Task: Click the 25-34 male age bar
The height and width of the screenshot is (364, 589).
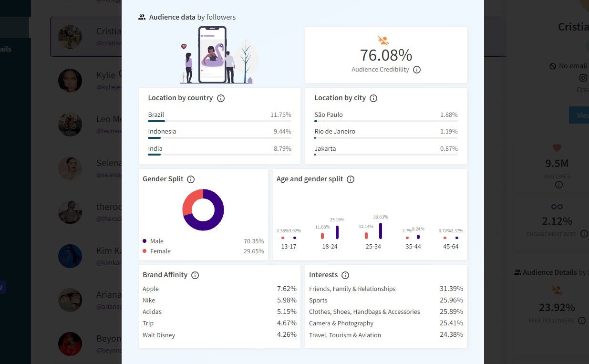Action: coord(381,231)
